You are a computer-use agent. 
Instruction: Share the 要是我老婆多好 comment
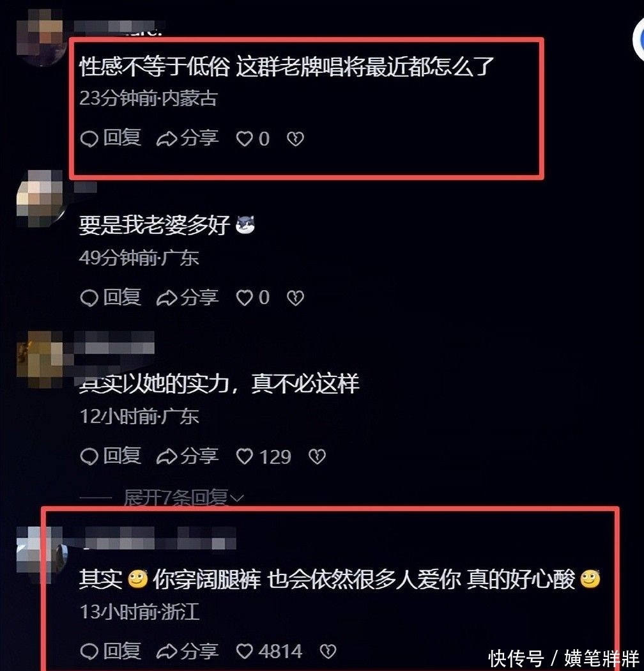point(187,298)
